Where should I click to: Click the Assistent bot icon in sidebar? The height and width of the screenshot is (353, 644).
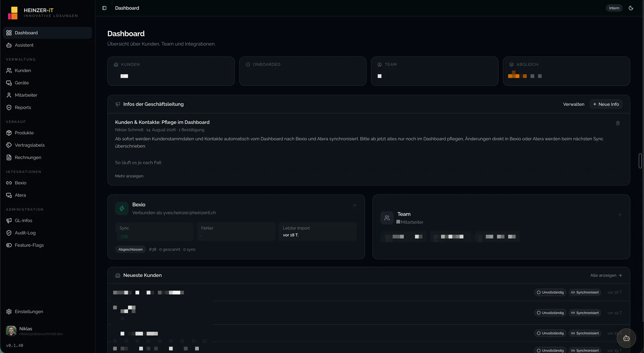(x=9, y=45)
